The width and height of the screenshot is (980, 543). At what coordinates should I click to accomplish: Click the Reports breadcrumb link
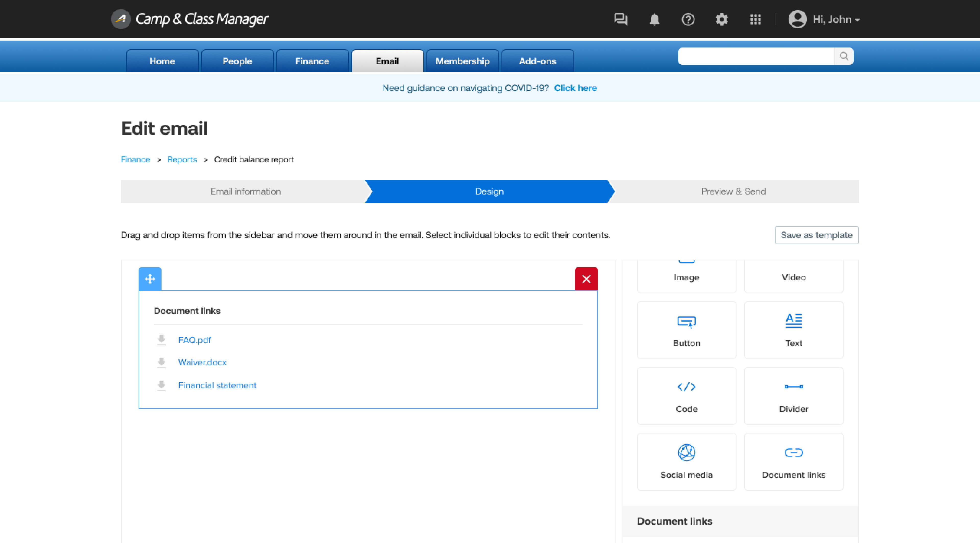[x=182, y=160]
